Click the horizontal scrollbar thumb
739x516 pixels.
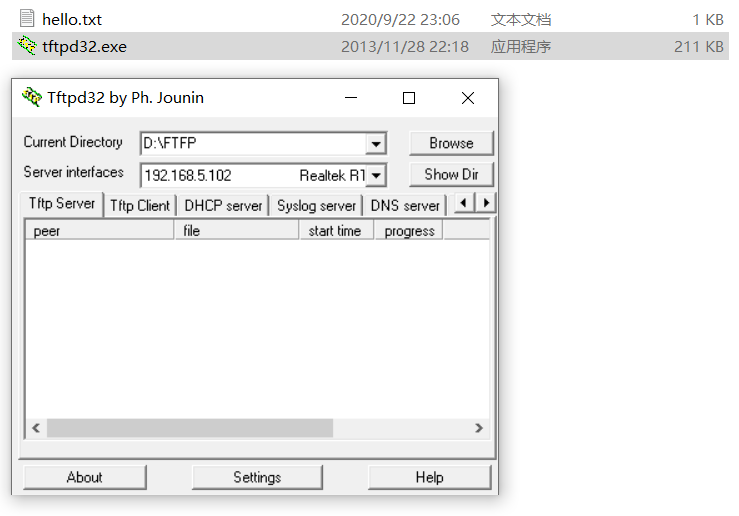(190, 428)
